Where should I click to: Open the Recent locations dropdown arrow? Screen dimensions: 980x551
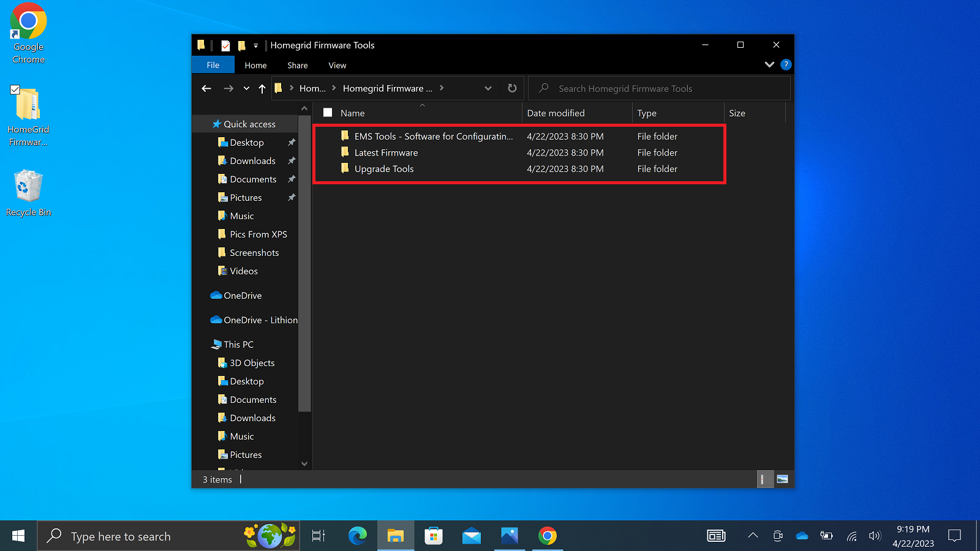246,88
